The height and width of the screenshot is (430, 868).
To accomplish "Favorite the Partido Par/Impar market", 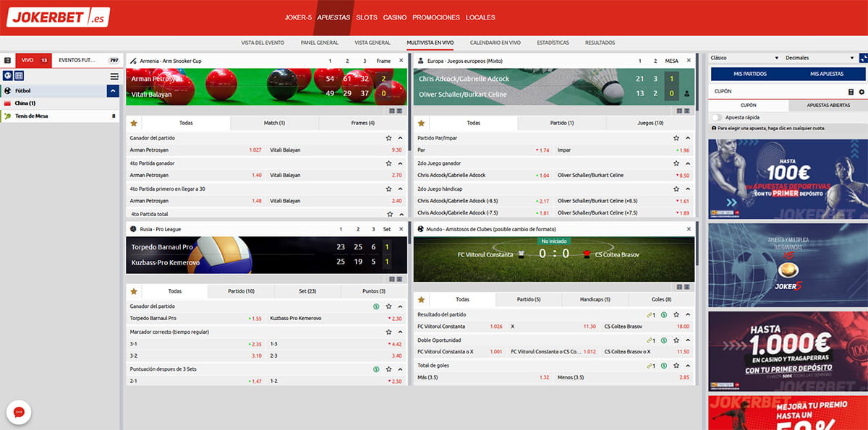I will coord(676,137).
